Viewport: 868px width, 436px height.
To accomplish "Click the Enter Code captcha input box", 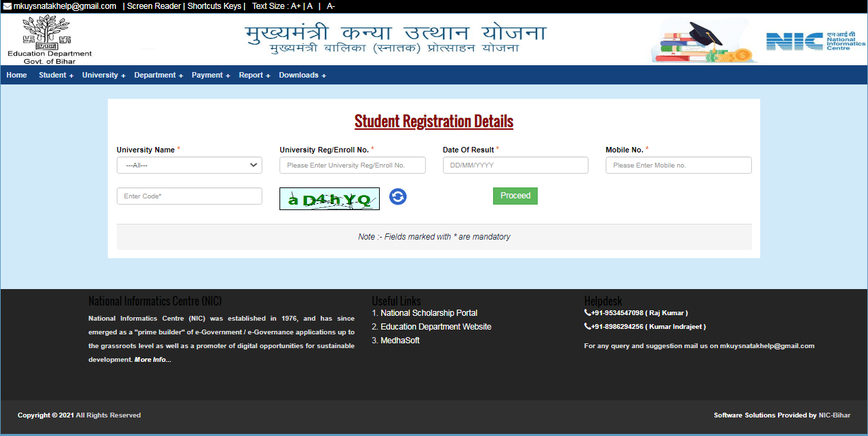I will point(189,196).
